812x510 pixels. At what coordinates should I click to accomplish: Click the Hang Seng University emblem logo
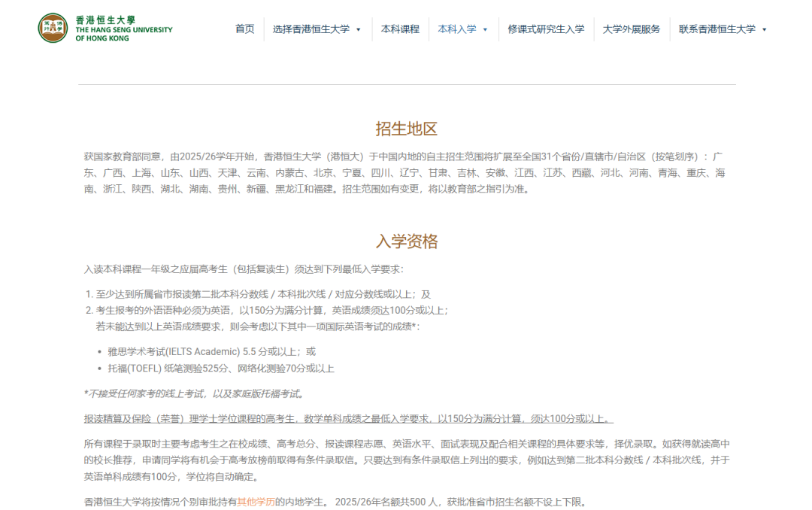[53, 28]
